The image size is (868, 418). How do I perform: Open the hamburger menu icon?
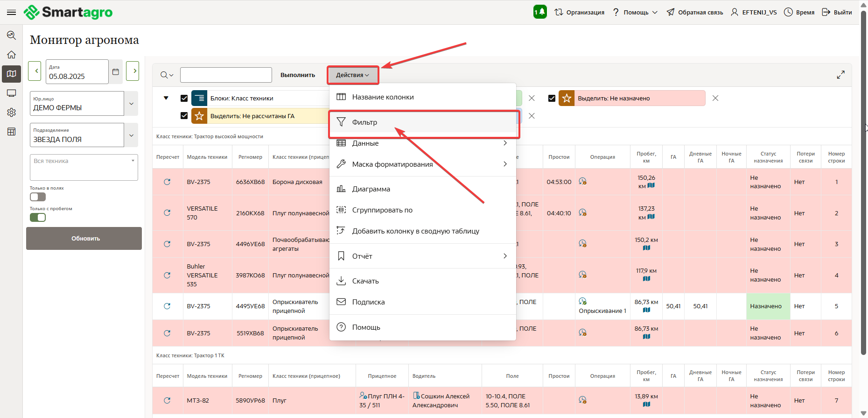(12, 12)
